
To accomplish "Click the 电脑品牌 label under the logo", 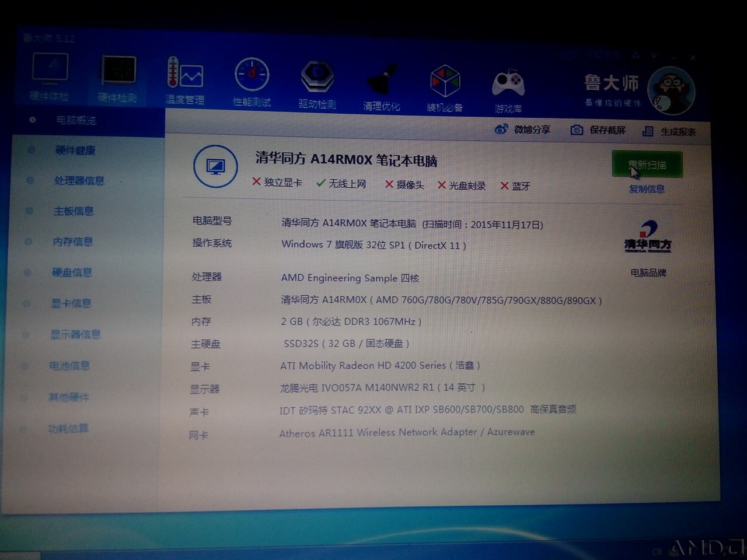I will (648, 272).
